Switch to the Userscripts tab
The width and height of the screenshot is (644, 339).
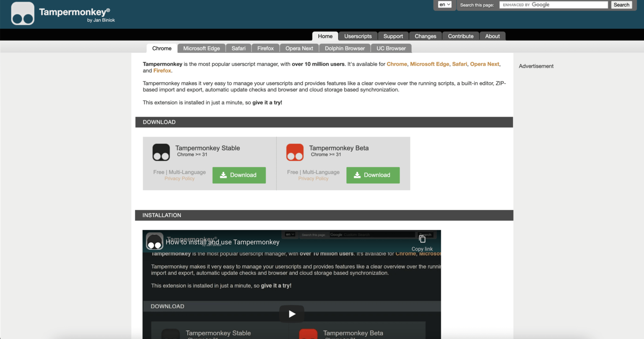click(358, 36)
